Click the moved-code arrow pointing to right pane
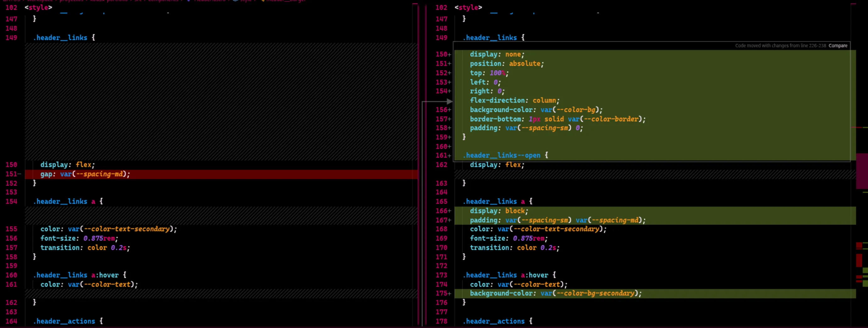868x328 pixels. coord(449,101)
